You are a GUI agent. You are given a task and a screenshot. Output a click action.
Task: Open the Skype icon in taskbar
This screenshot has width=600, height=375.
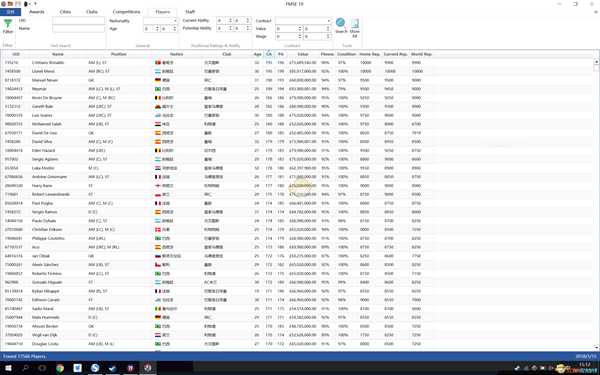click(95, 368)
